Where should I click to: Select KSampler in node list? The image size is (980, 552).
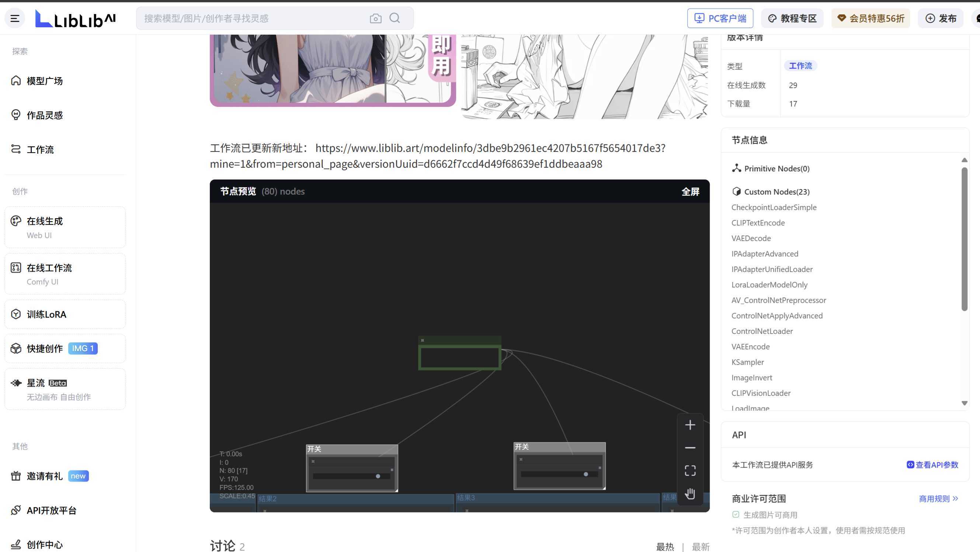pos(748,362)
